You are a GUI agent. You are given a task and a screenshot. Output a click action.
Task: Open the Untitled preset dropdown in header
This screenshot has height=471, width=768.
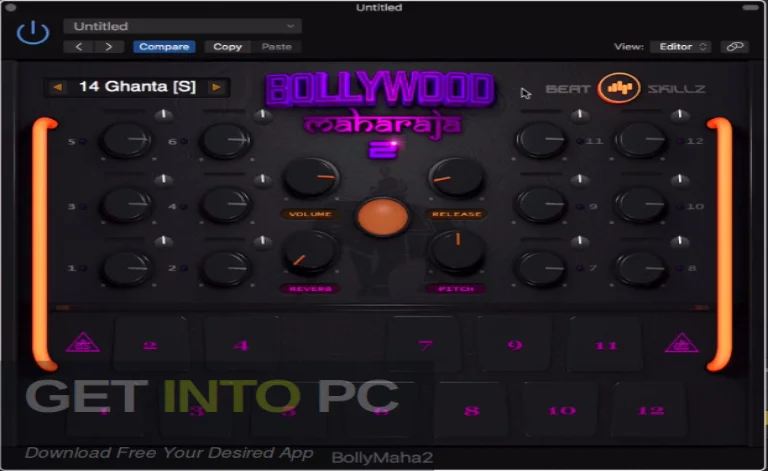pos(182,26)
